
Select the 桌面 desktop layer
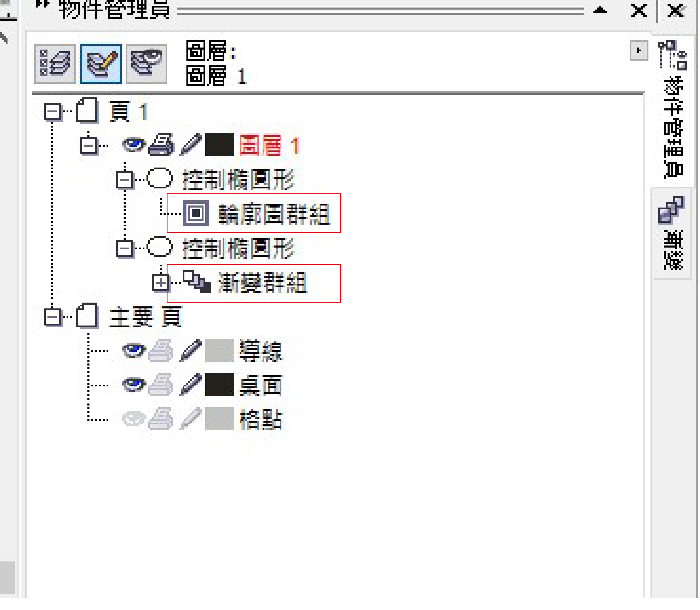tap(261, 386)
